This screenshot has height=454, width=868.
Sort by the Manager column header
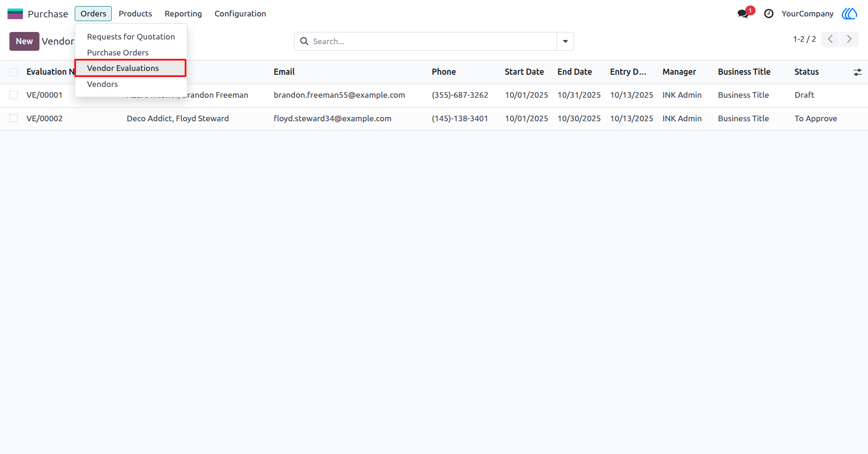(x=679, y=72)
